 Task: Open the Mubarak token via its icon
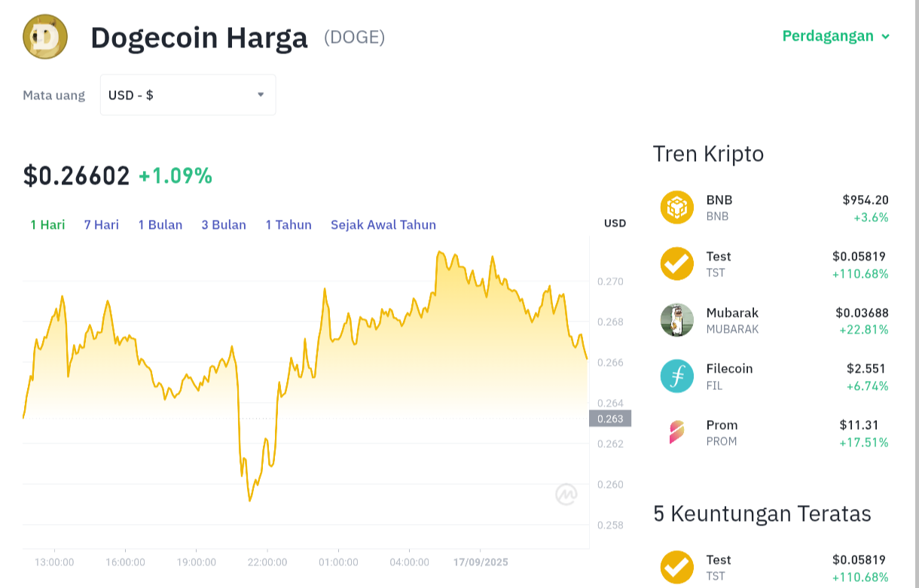coord(676,319)
